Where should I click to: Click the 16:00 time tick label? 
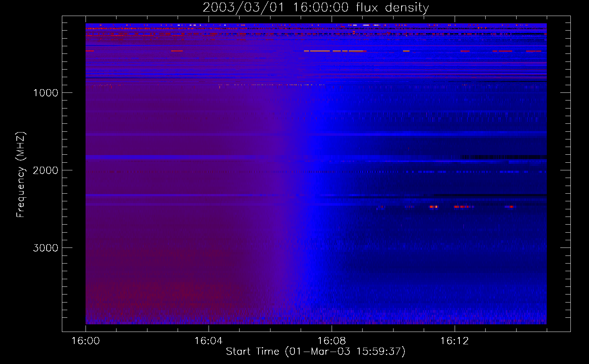[86, 341]
